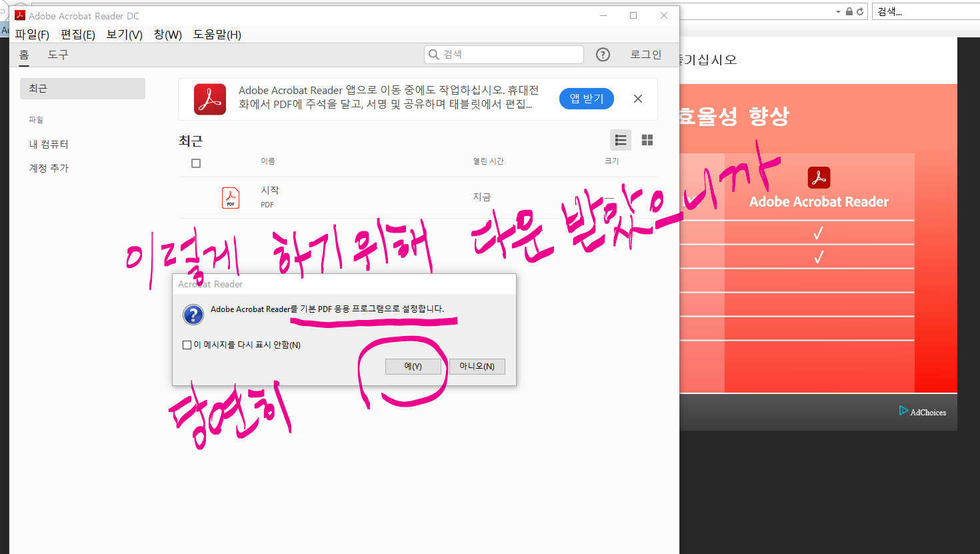Click the second checkmark under Adobe Acrobat Reader
980x554 pixels.
819,257
